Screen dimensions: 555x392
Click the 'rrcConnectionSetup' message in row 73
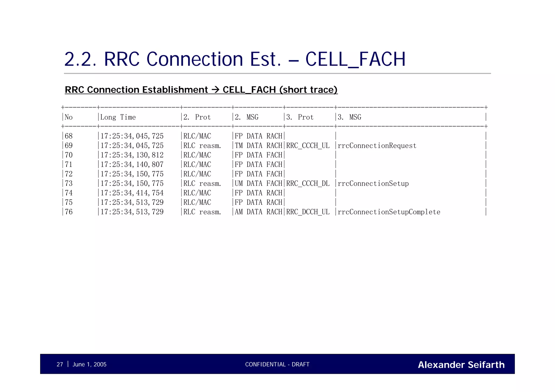(x=373, y=184)
